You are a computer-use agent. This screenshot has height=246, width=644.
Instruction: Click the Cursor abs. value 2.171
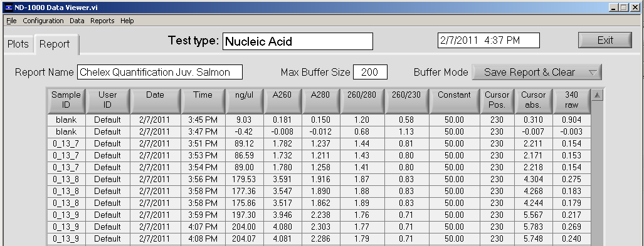point(534,155)
